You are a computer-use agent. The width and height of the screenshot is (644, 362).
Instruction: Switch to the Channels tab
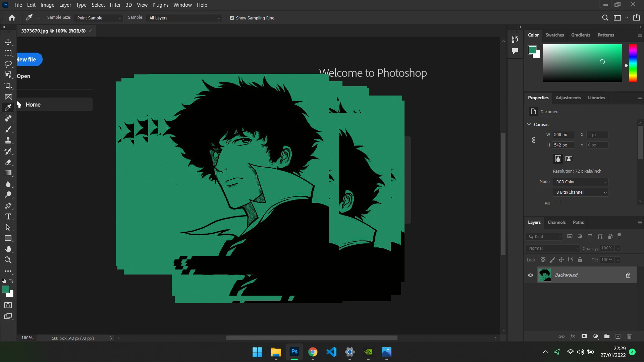[556, 222]
